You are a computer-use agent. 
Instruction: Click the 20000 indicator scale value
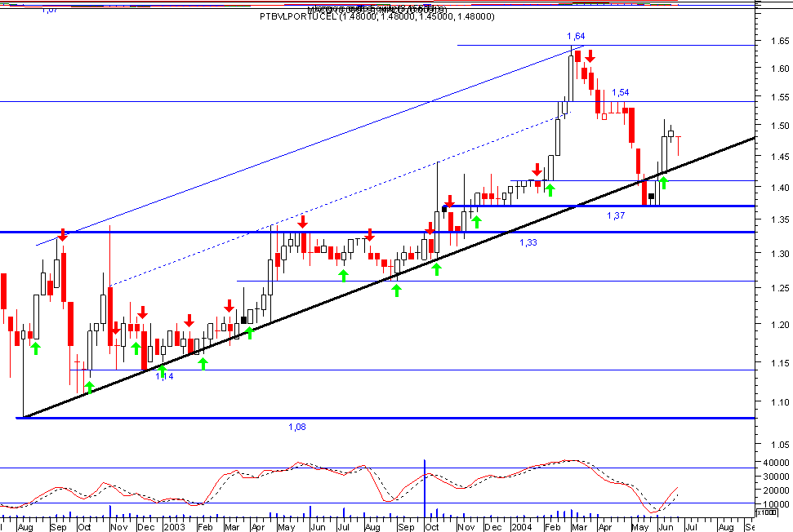coord(777,490)
